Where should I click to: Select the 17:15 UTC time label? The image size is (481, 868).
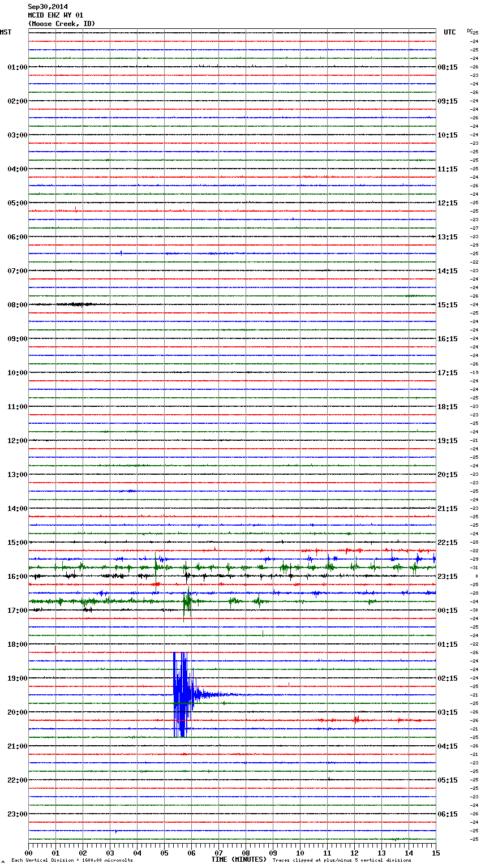(x=448, y=373)
